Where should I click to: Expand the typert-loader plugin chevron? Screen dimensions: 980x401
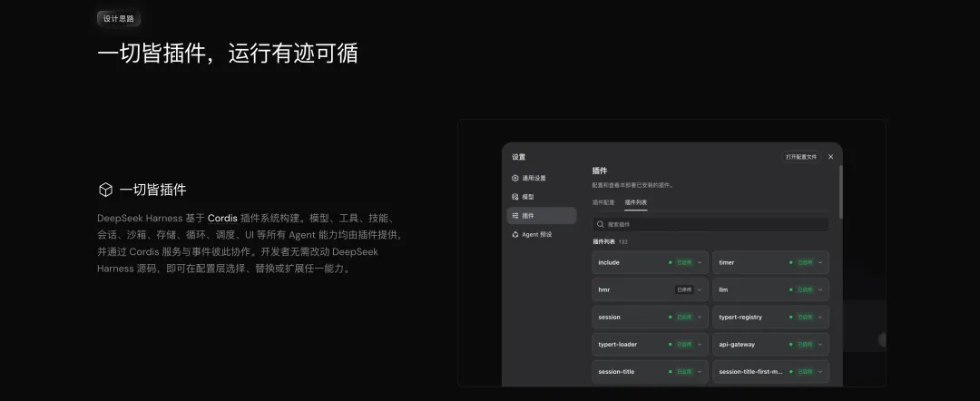coord(700,345)
